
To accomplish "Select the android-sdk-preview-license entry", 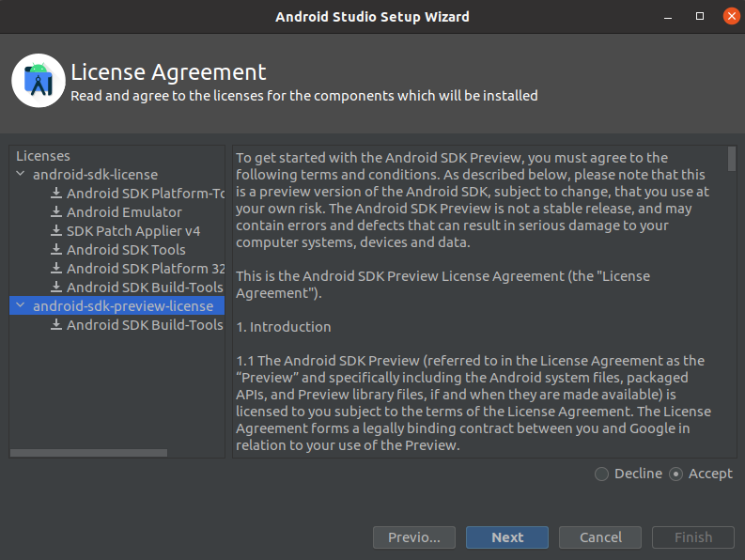I will [116, 305].
